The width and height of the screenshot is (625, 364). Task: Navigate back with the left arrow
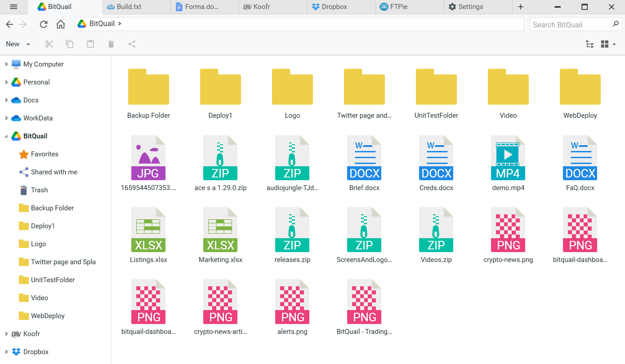9,24
